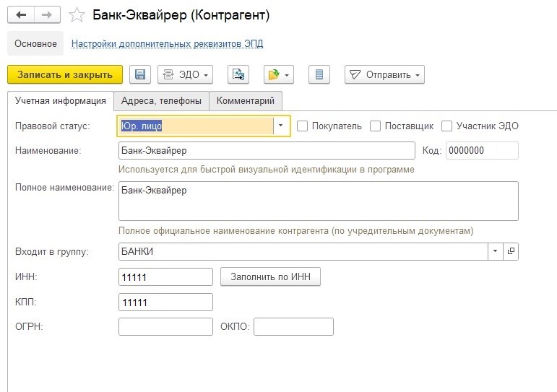The height and width of the screenshot is (392, 557).
Task: Add Банк-Эквайрер to favorites with star
Action: (x=75, y=14)
